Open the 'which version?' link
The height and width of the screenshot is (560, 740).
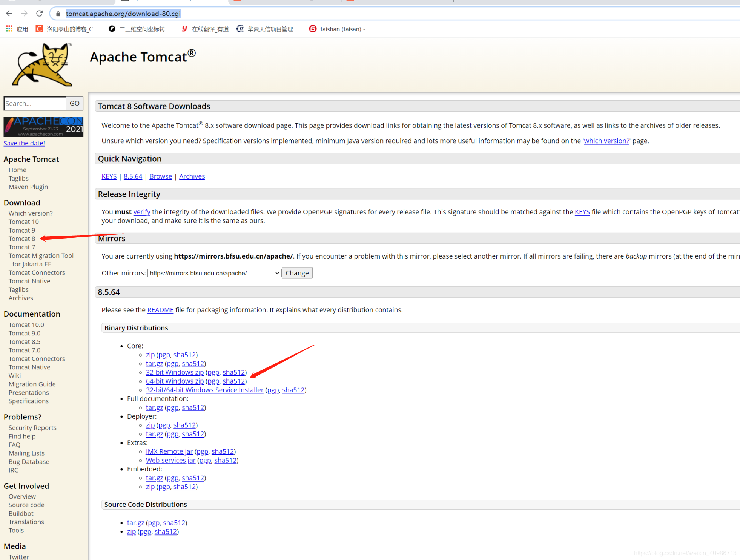pyautogui.click(x=606, y=141)
